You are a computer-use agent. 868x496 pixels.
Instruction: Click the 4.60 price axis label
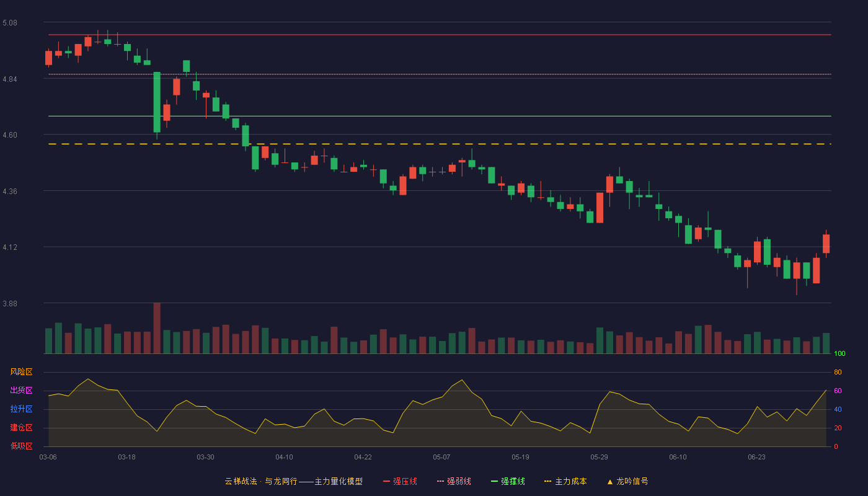(x=10, y=135)
